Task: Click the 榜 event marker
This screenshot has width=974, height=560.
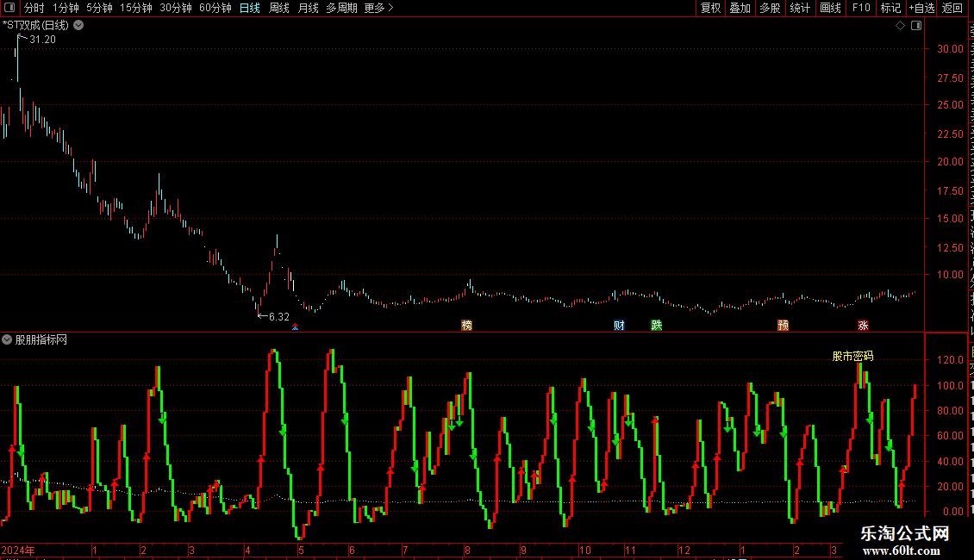Action: [x=466, y=326]
